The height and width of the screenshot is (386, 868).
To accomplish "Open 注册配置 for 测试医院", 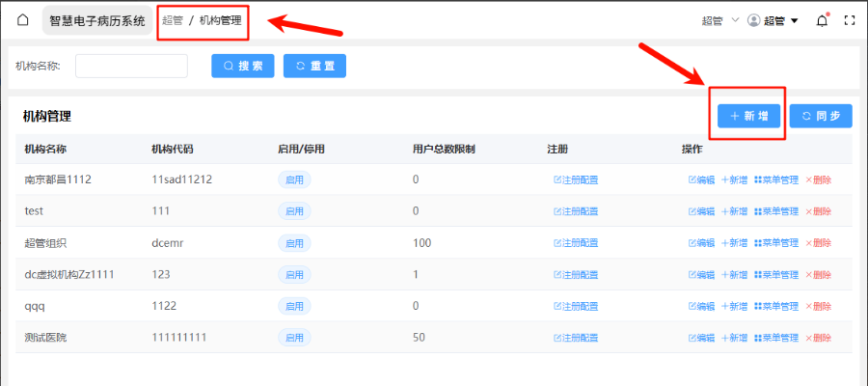I will [576, 338].
